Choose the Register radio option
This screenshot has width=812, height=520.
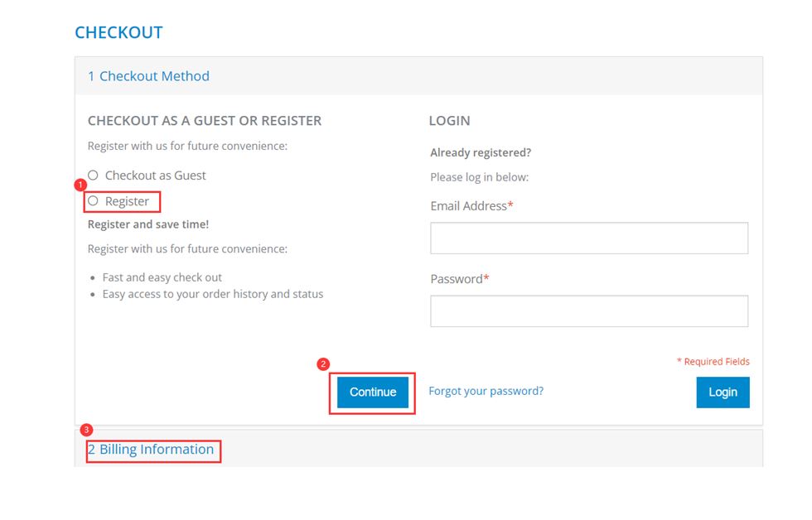click(x=94, y=201)
